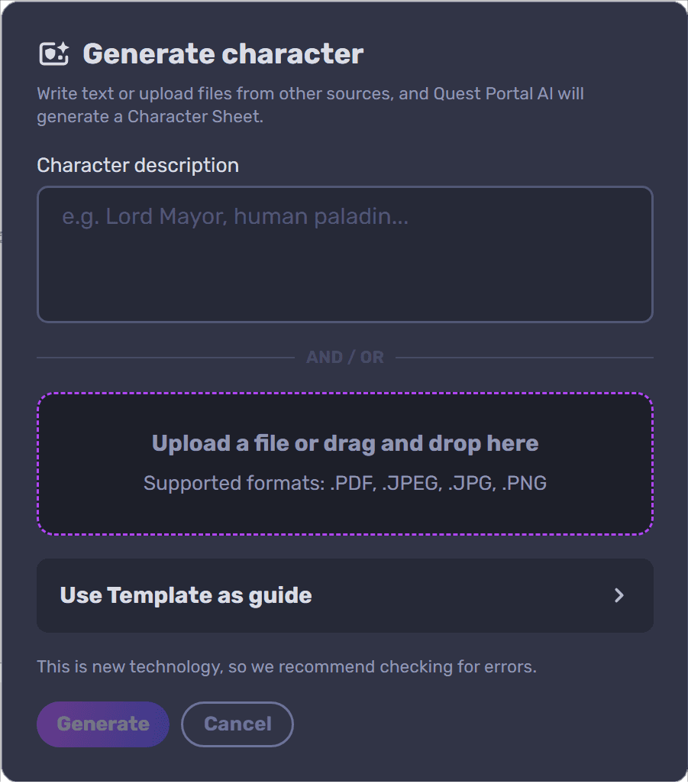Open the upload file drop zone
Image resolution: width=688 pixels, height=784 pixels.
coord(344,464)
